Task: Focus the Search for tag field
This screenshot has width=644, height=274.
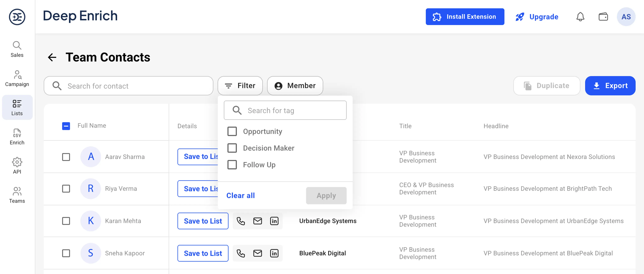Action: click(285, 110)
